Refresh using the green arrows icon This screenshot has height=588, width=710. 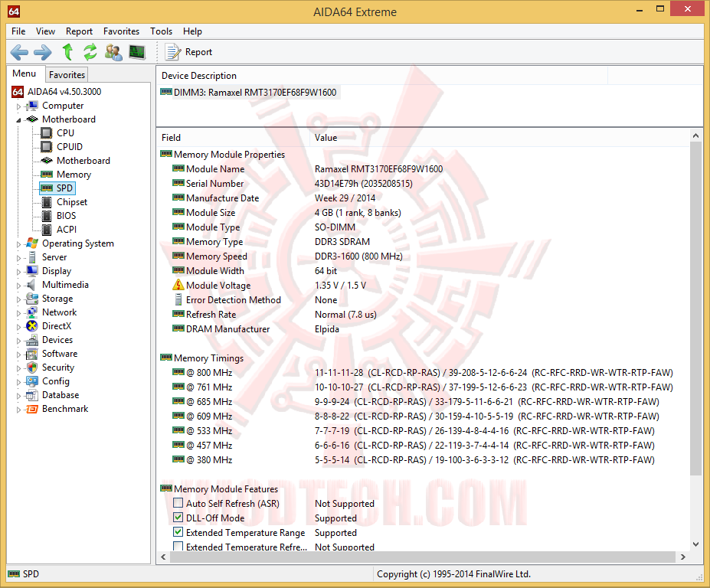click(90, 52)
